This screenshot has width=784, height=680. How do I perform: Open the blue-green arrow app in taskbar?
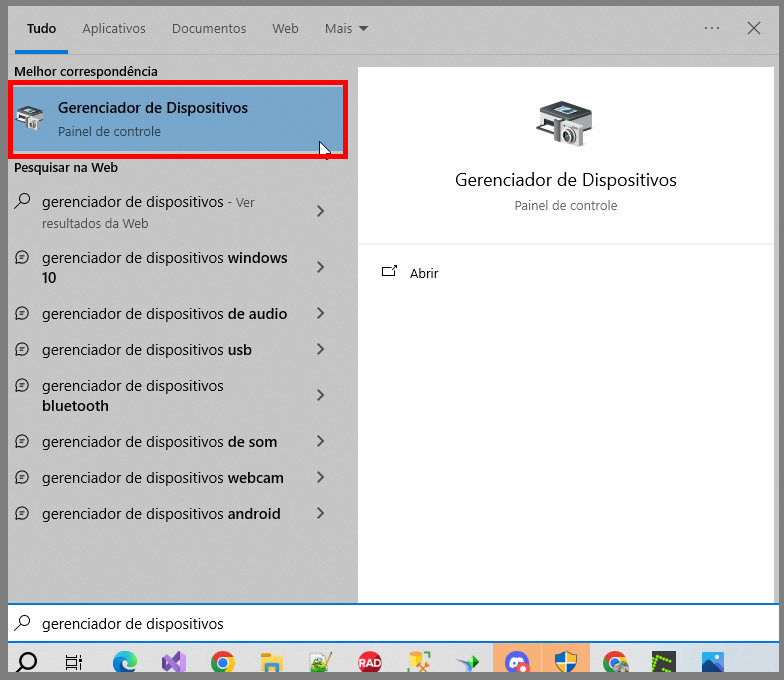468,662
